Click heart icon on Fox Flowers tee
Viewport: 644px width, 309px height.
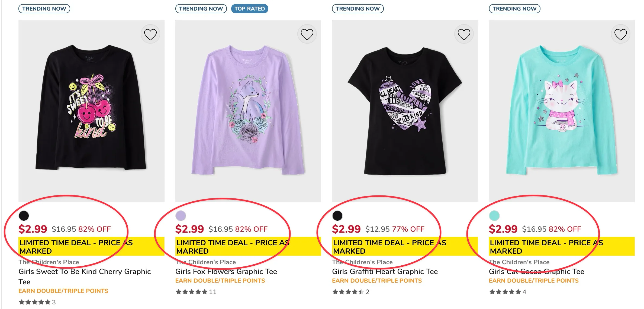[x=307, y=34]
